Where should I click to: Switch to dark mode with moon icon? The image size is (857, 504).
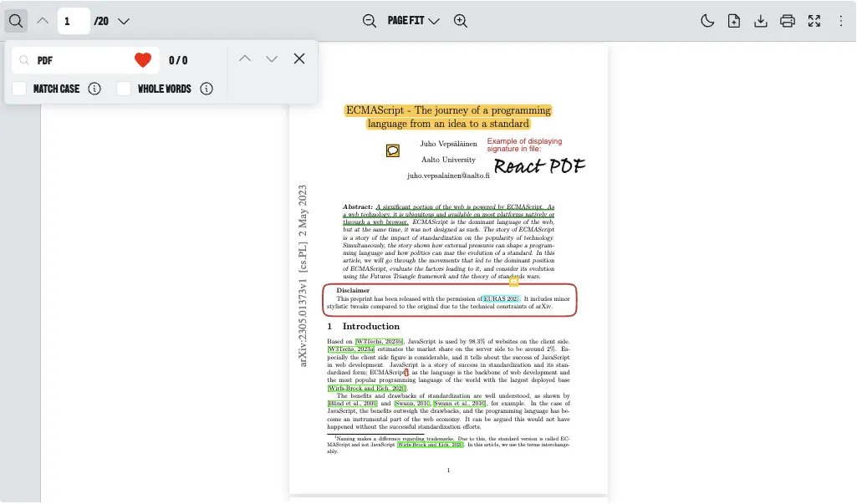coord(707,21)
